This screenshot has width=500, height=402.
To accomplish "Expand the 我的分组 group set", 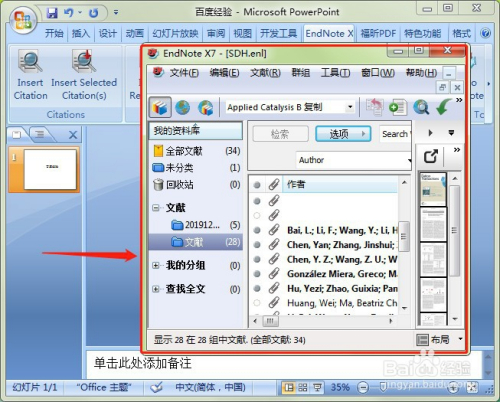I will [156, 265].
